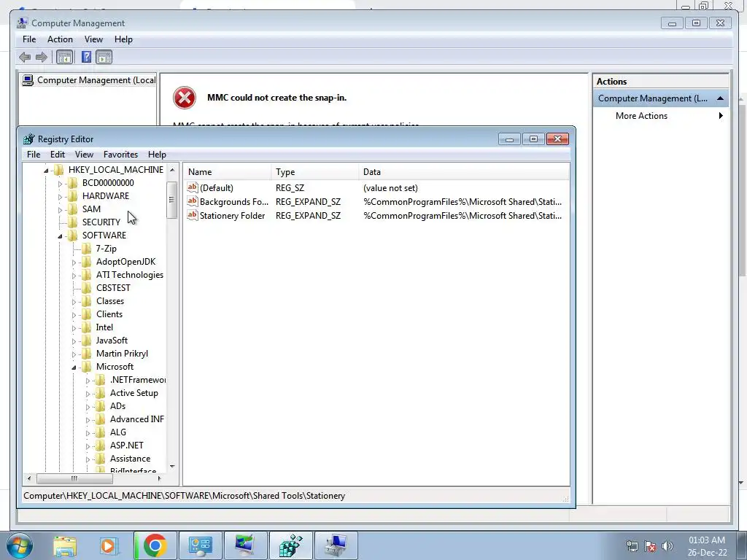Click the Forward arrow in Computer Management toolbar
747x560 pixels.
pos(42,58)
